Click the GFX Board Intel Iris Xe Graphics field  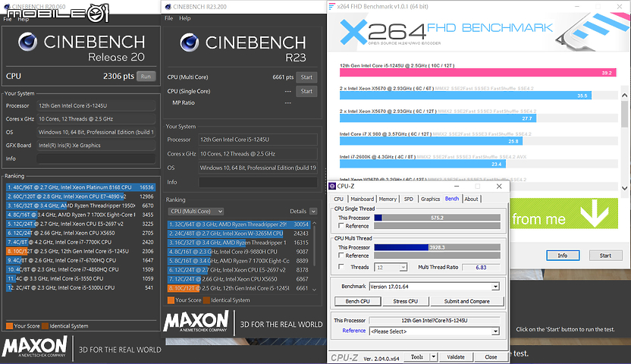[x=96, y=145]
